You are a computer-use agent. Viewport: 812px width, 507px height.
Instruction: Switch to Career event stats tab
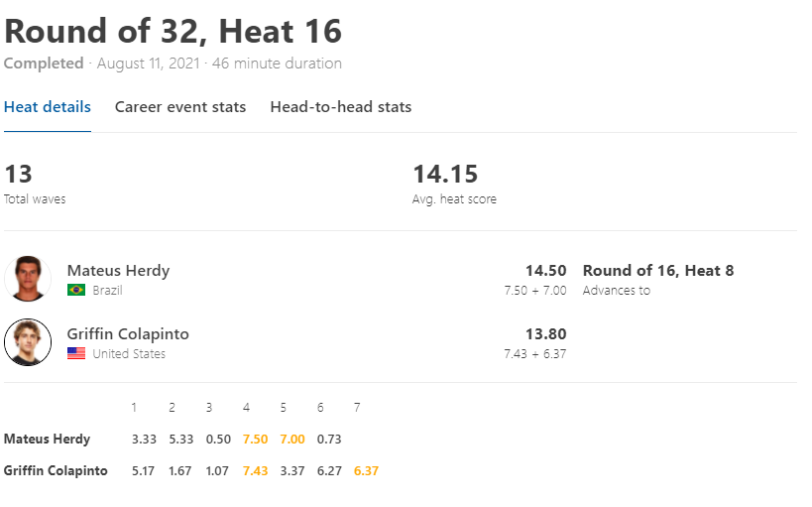(x=180, y=107)
